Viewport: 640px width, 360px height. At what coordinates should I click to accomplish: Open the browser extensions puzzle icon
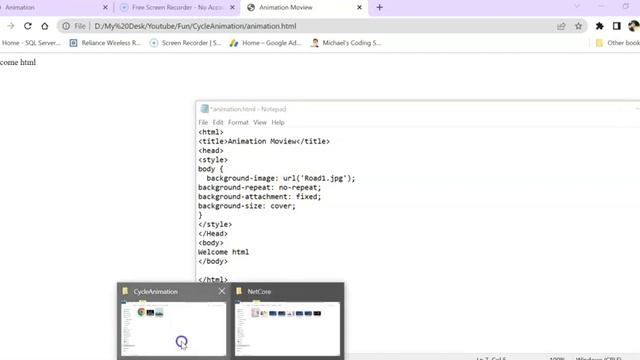point(599,26)
